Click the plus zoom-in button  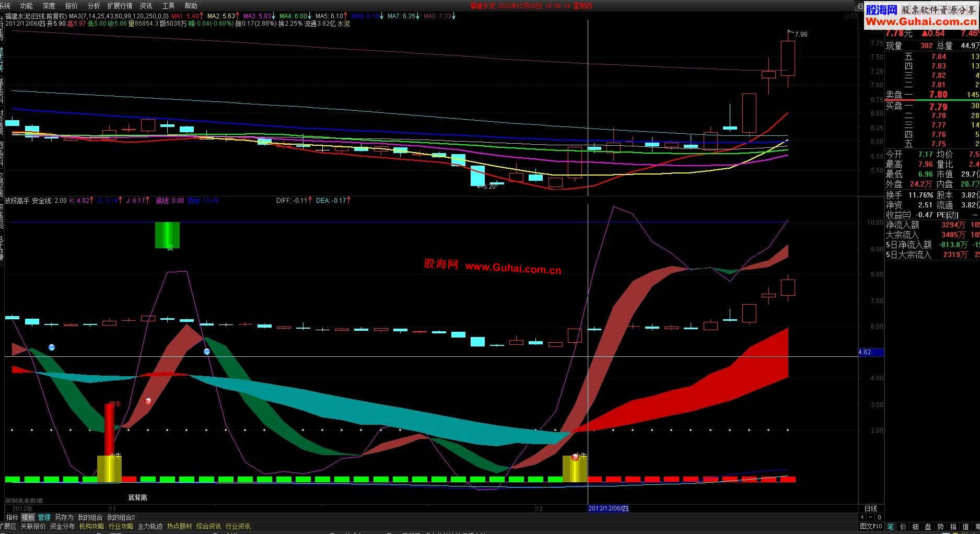point(862,517)
